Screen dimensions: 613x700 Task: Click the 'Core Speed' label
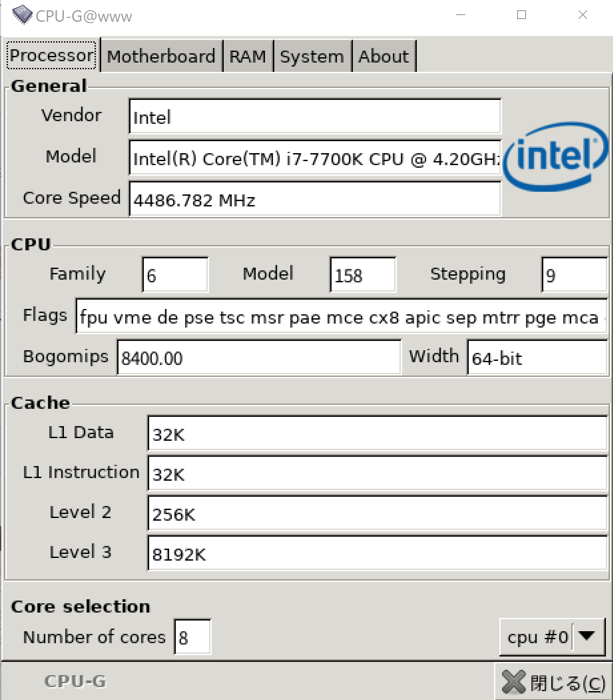tap(71, 198)
